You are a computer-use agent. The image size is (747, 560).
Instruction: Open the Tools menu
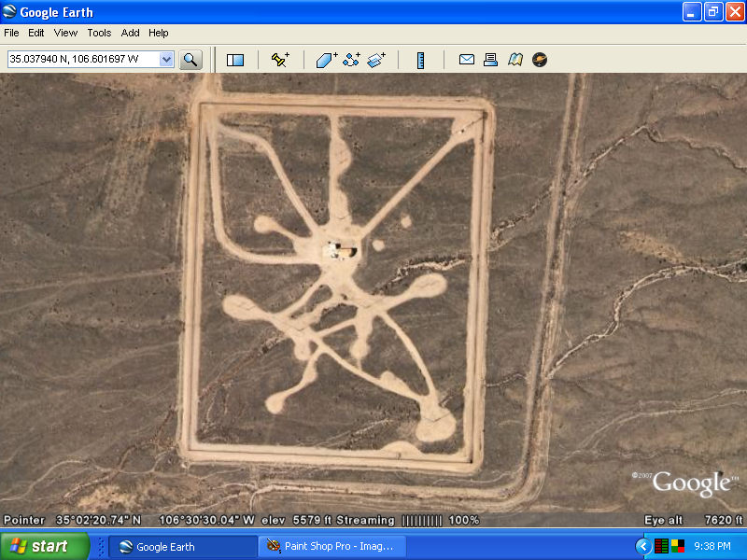point(99,33)
